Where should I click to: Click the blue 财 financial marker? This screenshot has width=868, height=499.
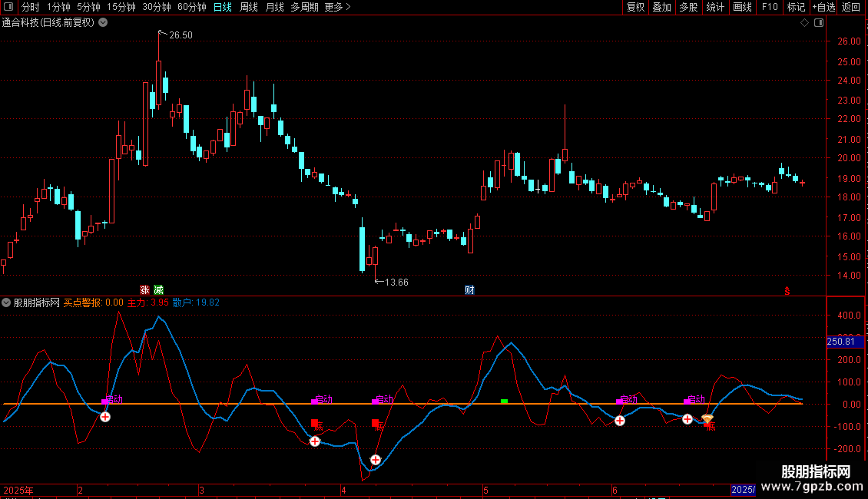tap(469, 290)
